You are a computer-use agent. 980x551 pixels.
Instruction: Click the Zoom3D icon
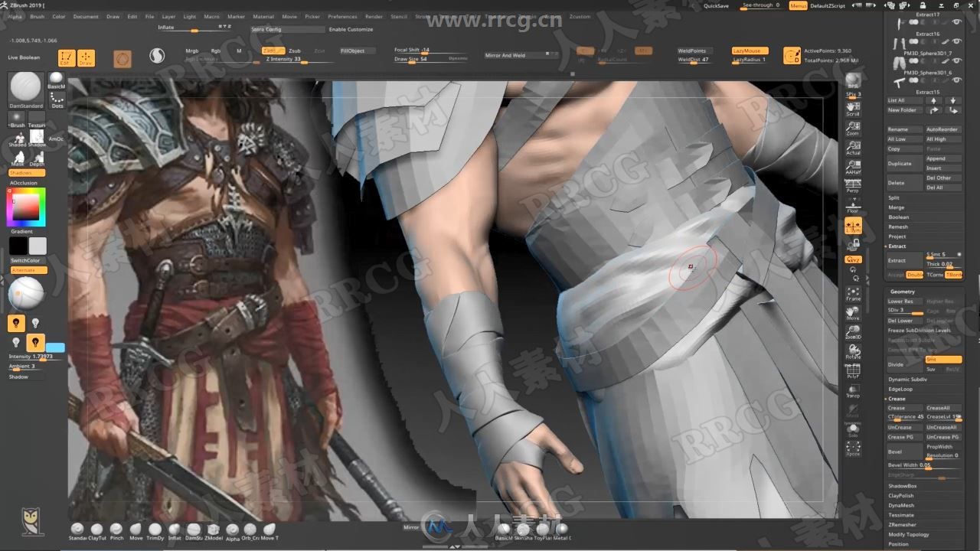[x=853, y=332]
